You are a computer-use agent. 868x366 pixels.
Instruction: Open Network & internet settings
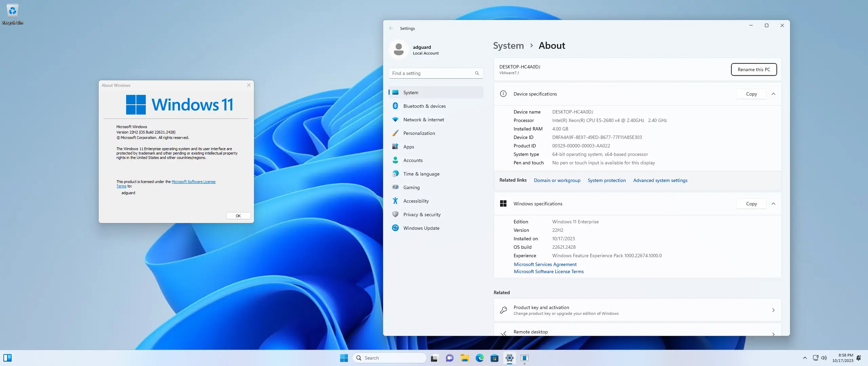[423, 119]
